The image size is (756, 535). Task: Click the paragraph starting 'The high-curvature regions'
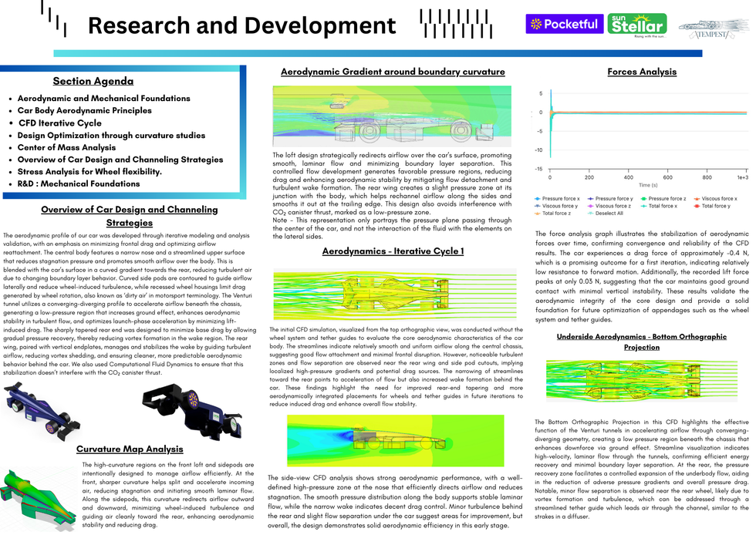point(168,494)
